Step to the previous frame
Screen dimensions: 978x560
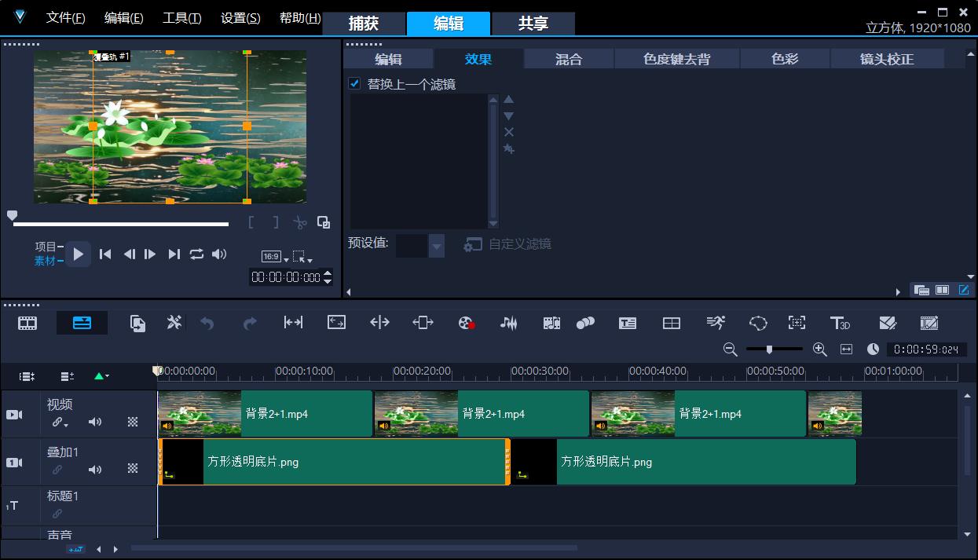click(x=130, y=254)
